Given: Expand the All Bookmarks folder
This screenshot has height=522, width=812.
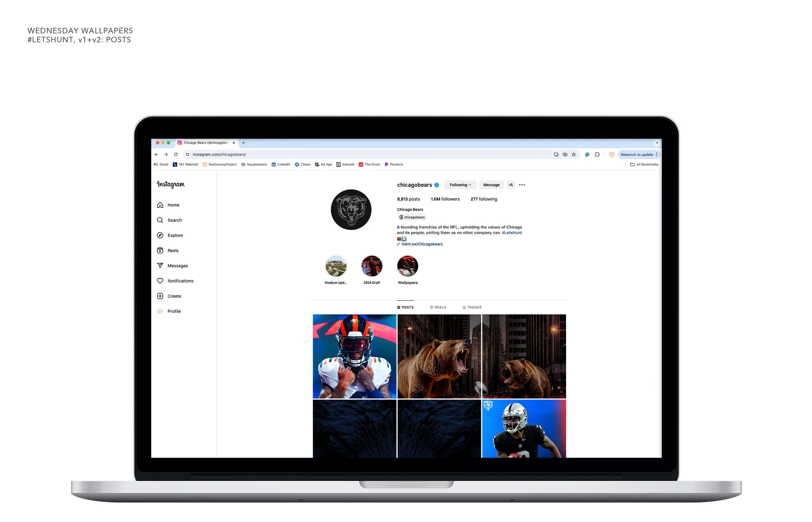Looking at the screenshot, I should point(644,165).
